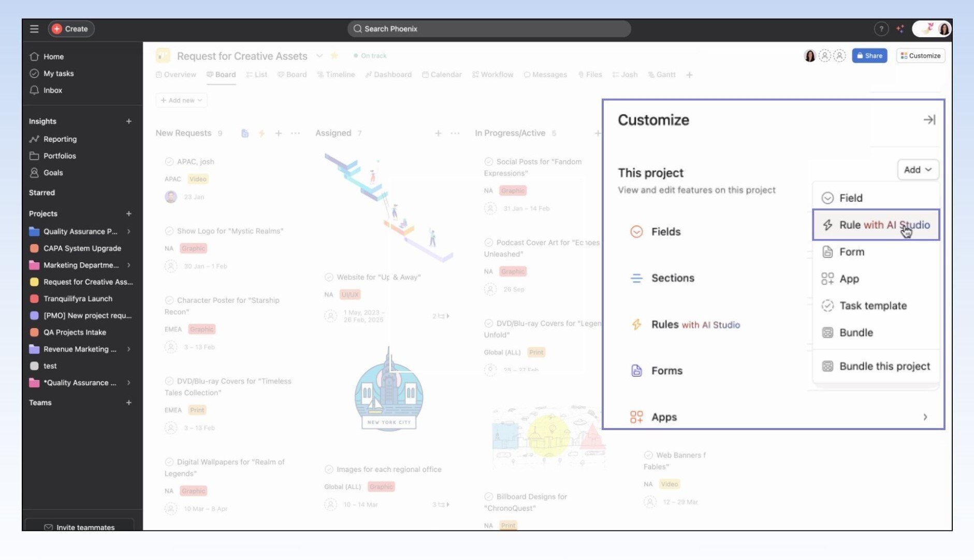Viewport: 974px width, 560px height.
Task: Open the Forms panel via its document icon
Action: click(636, 370)
